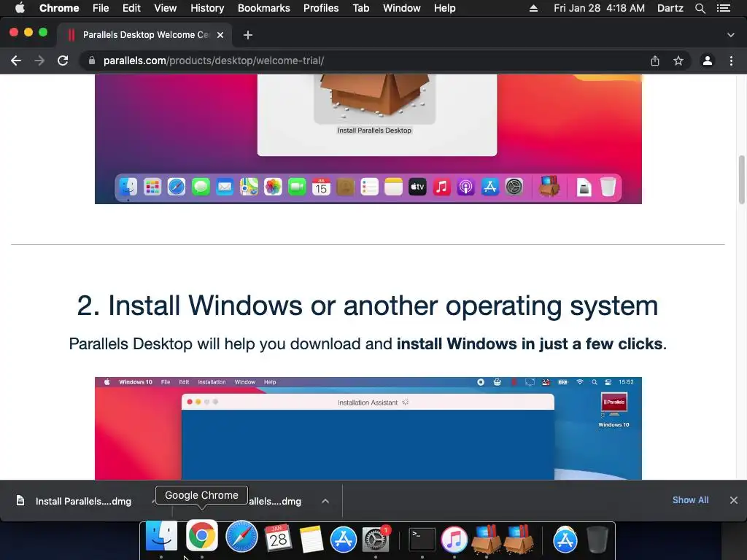The width and height of the screenshot is (747, 560).
Task: Click Google Chrome in the Dock
Action: pyautogui.click(x=202, y=537)
